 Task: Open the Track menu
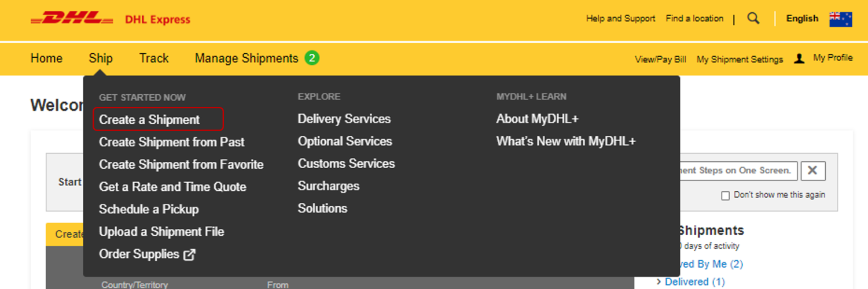pyautogui.click(x=154, y=58)
